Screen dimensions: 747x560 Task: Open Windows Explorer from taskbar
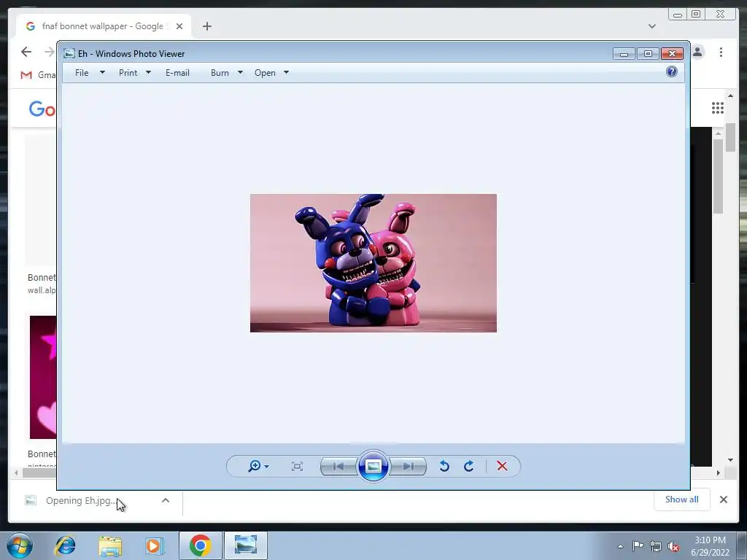[110, 545]
